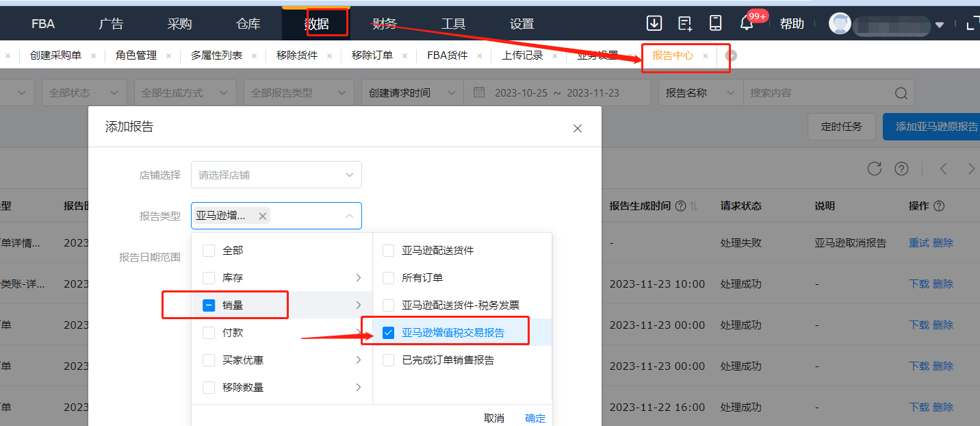The height and width of the screenshot is (426, 980).
Task: Close the 移除订单 tab
Action: pos(404,56)
